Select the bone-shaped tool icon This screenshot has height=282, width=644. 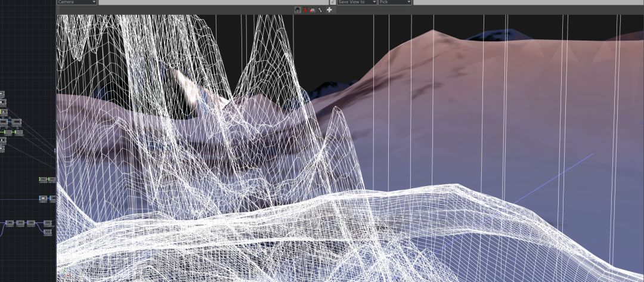click(320, 10)
